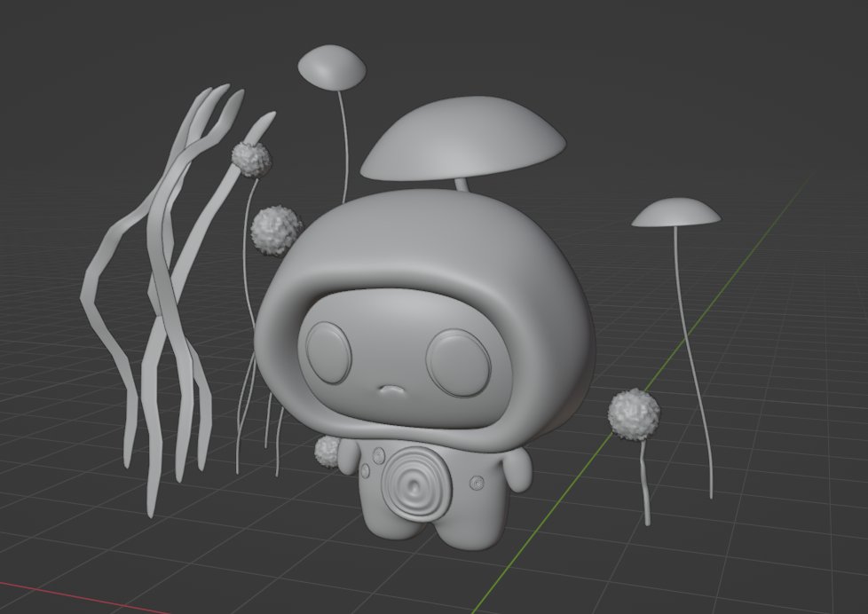Select the small mushroom cap atop tallest stem
Viewport: 868px width, 614px height.
click(x=332, y=67)
